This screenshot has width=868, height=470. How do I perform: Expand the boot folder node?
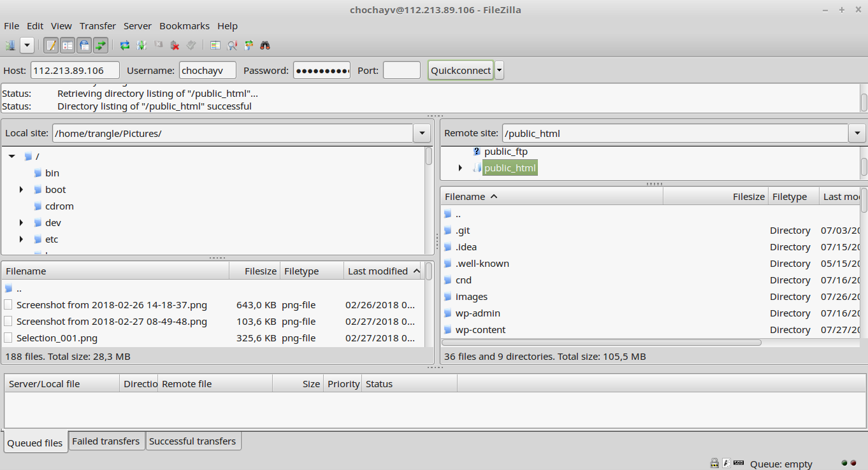click(x=21, y=189)
